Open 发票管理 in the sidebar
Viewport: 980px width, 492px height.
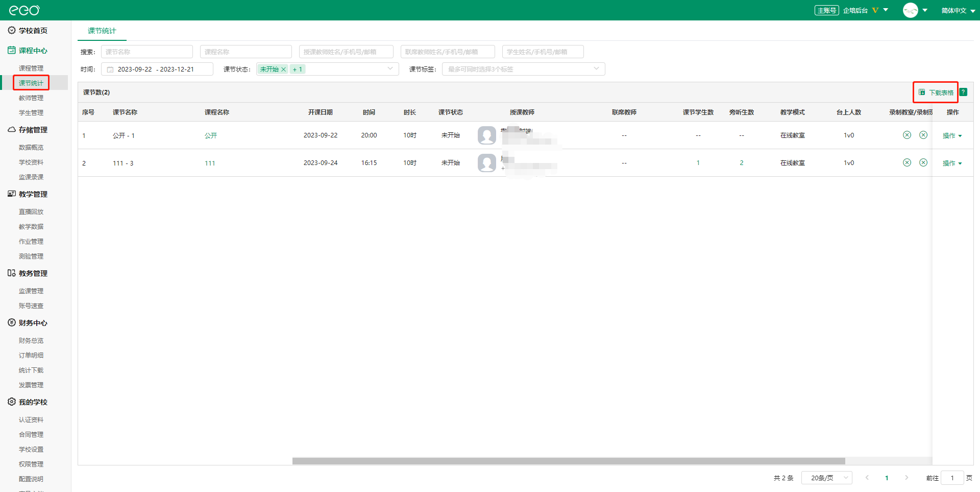pos(31,385)
